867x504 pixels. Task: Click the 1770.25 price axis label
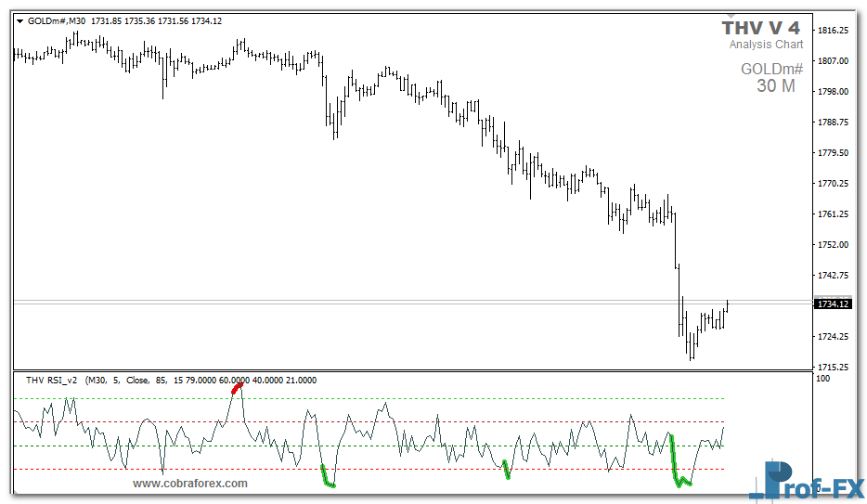(x=833, y=184)
